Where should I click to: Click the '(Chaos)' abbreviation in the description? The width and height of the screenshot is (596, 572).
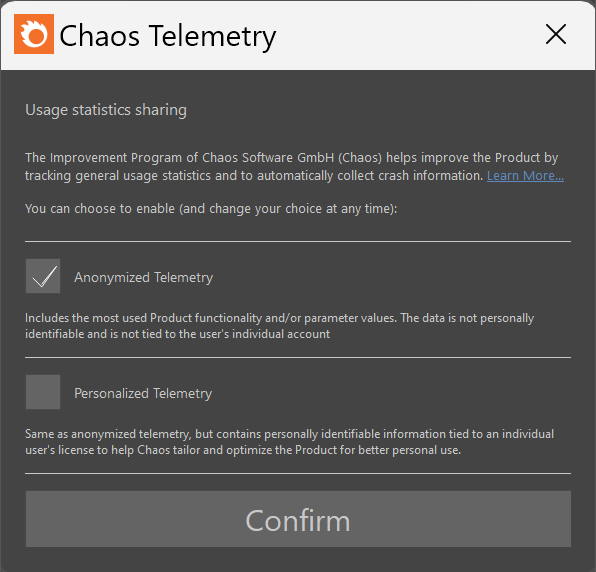[360, 158]
